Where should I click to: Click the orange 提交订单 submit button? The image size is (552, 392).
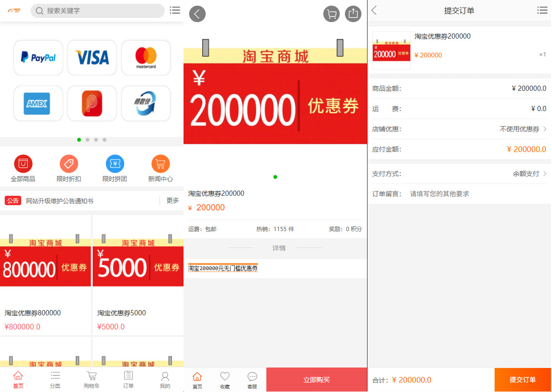pyautogui.click(x=523, y=380)
